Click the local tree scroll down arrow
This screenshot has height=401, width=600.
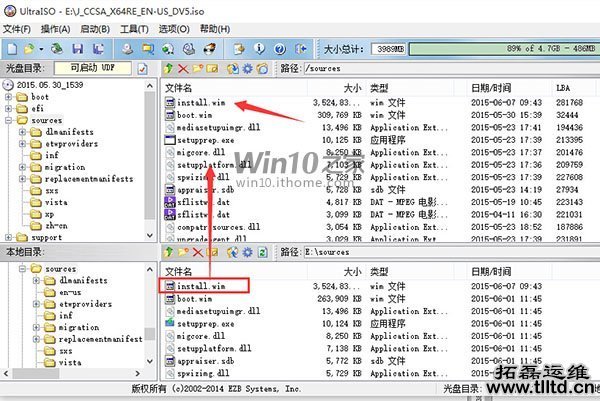(150, 361)
